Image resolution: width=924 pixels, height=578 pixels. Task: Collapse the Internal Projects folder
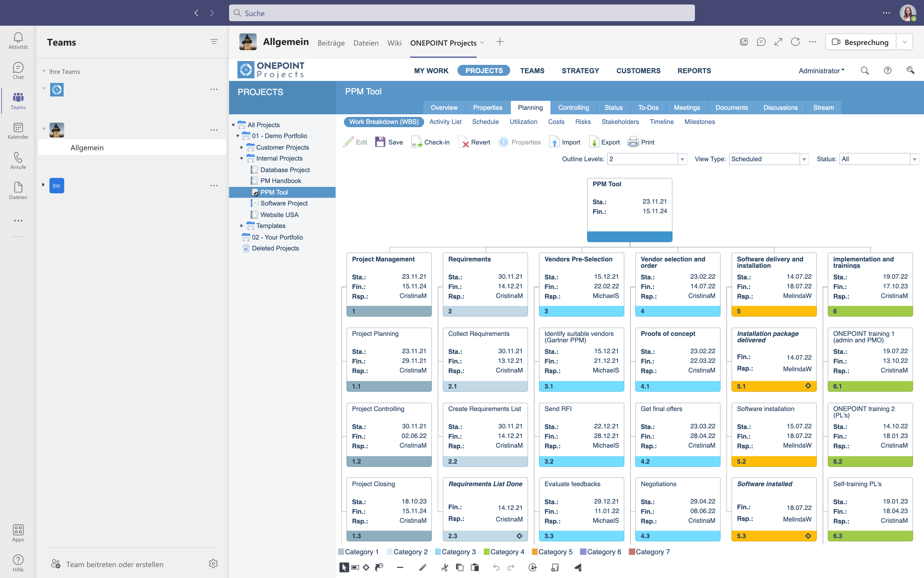point(242,158)
